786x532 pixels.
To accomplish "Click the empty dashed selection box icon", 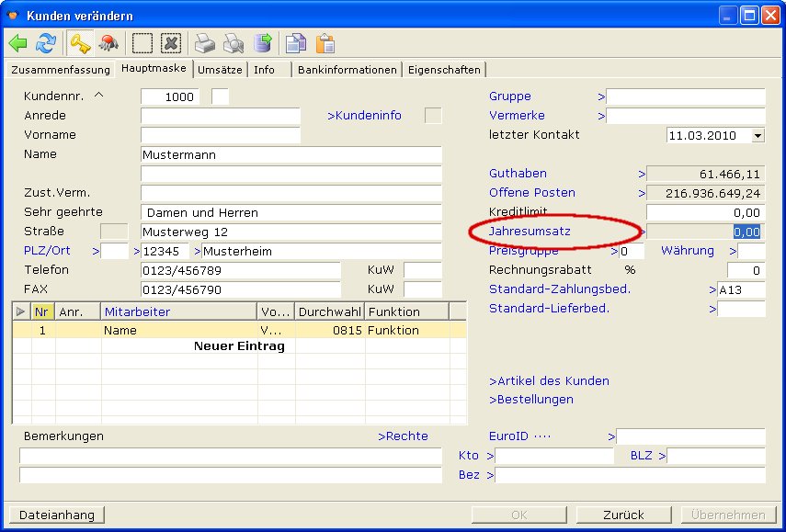I will (142, 43).
